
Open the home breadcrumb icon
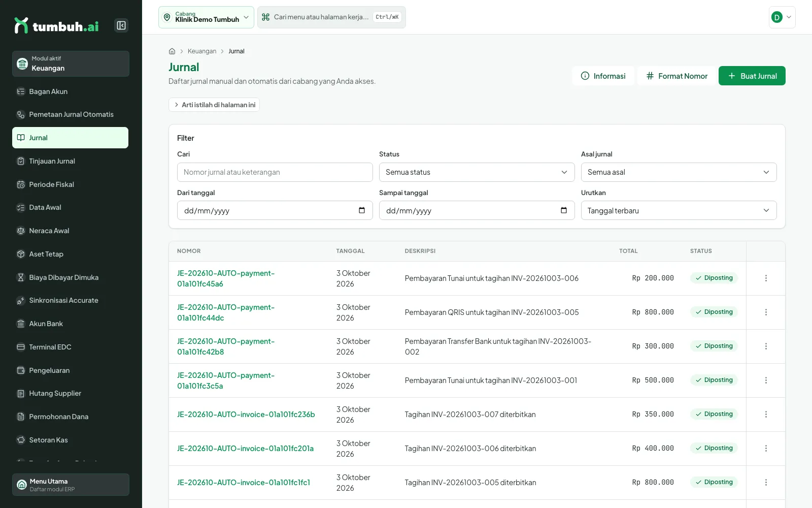pos(172,51)
